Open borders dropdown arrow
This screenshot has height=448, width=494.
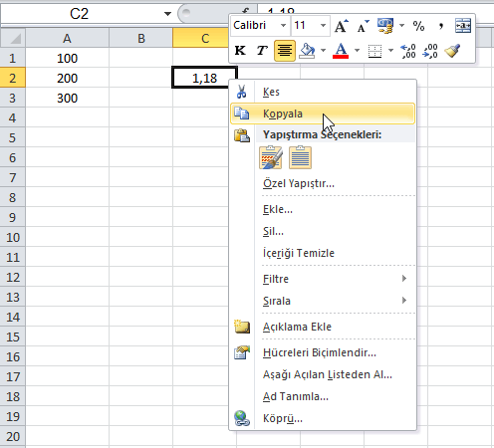[390, 51]
